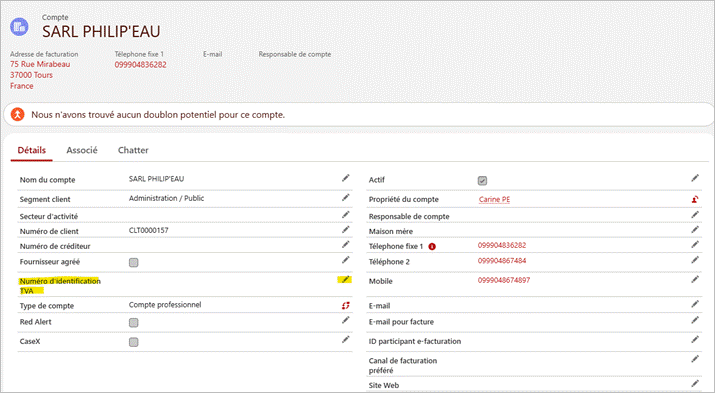This screenshot has height=393, width=715.
Task: Switch to the Détails tab
Action: click(31, 150)
